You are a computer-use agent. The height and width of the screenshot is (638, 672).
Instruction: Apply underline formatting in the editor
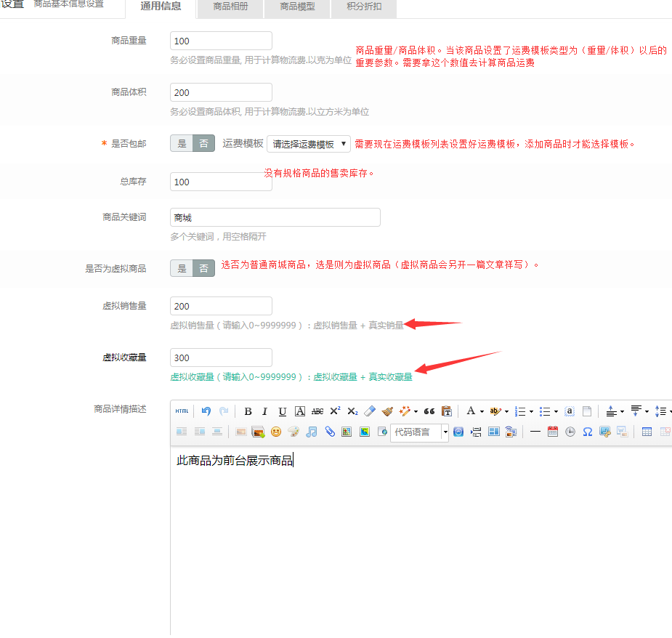(x=282, y=411)
